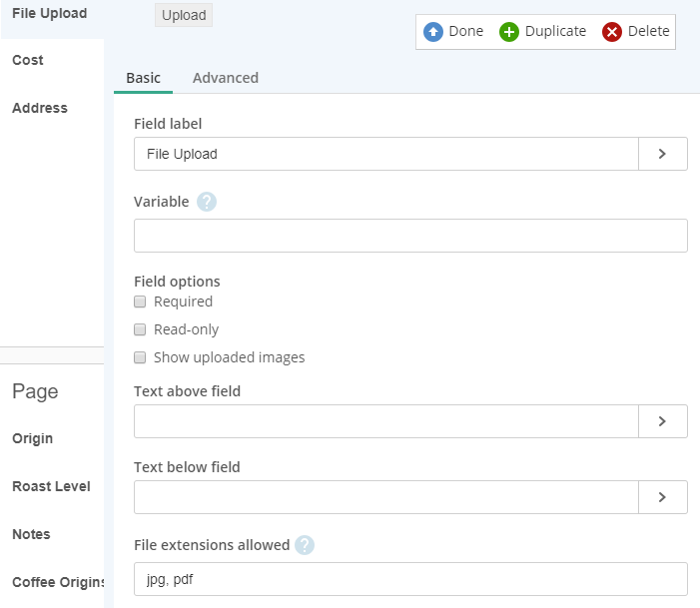Click the Delete label text
This screenshot has width=700, height=608.
pos(649,31)
